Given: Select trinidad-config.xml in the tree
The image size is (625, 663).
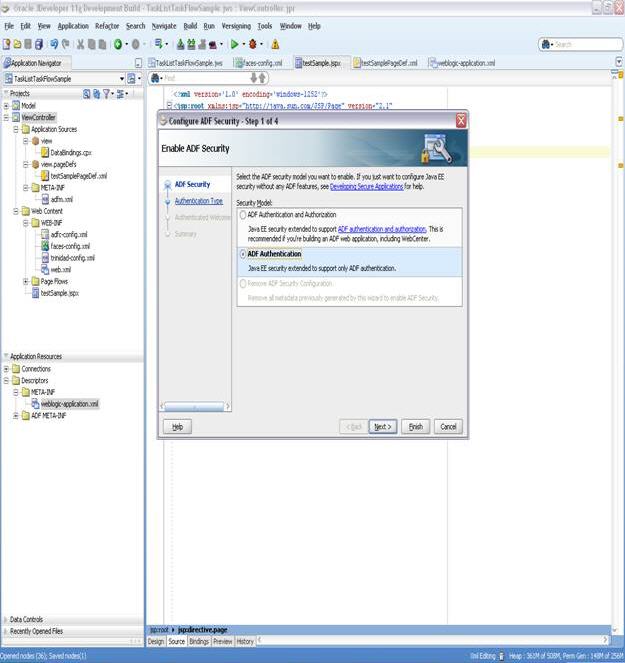Looking at the screenshot, I should [72, 258].
